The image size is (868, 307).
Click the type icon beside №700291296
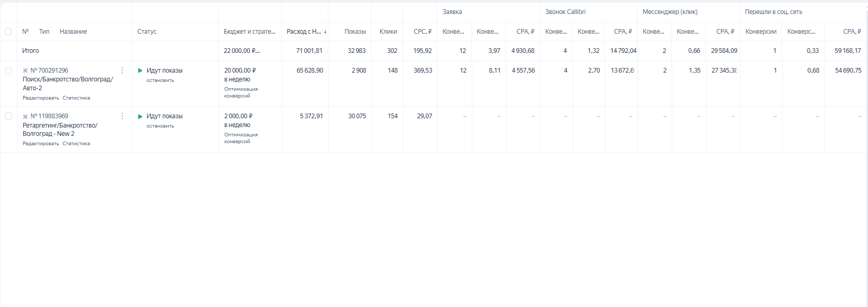click(25, 71)
